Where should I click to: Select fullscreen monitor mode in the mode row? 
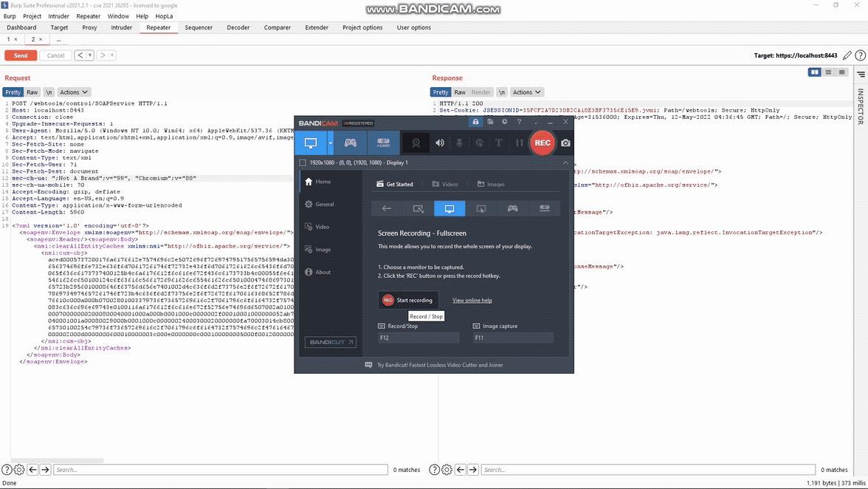click(449, 209)
